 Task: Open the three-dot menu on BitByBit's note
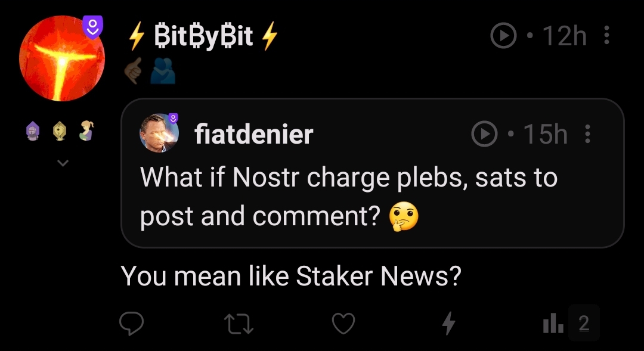point(606,37)
